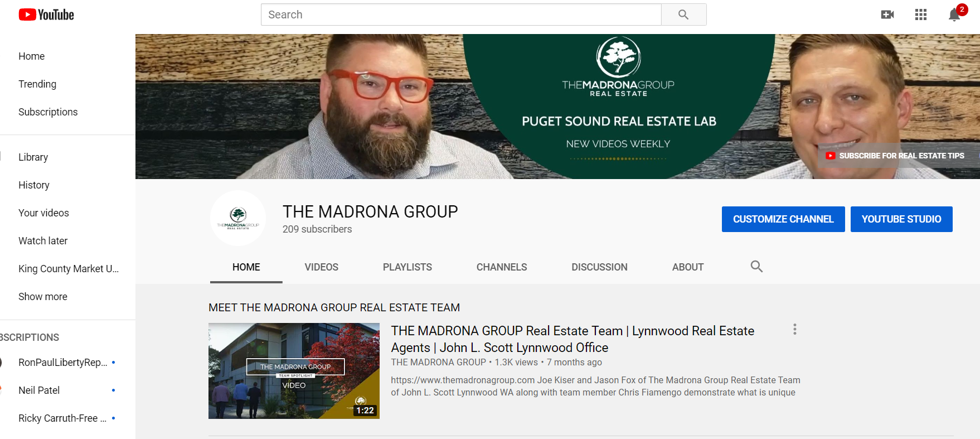Click the video description starting with themadronagroup.com
The width and height of the screenshot is (980, 439).
[x=595, y=387]
